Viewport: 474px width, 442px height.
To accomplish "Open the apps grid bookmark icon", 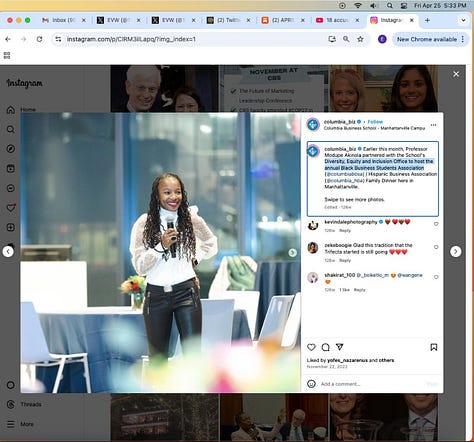I will pyautogui.click(x=7, y=55).
